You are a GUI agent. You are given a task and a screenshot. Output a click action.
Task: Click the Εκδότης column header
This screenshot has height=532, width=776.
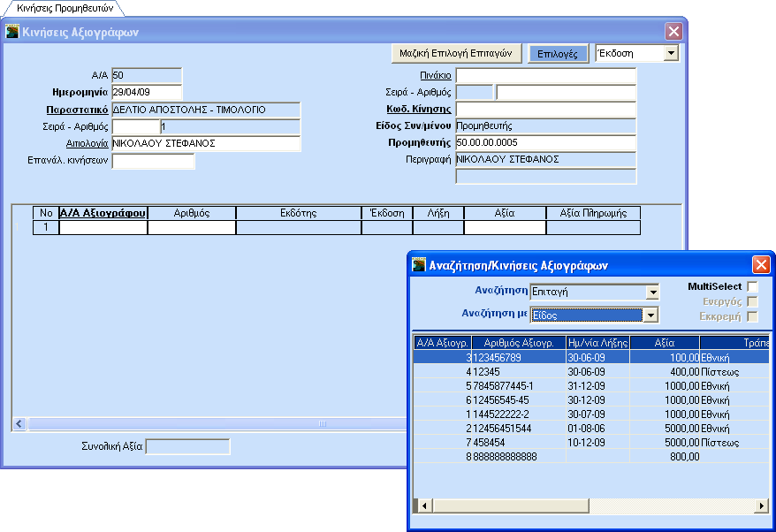click(x=299, y=213)
